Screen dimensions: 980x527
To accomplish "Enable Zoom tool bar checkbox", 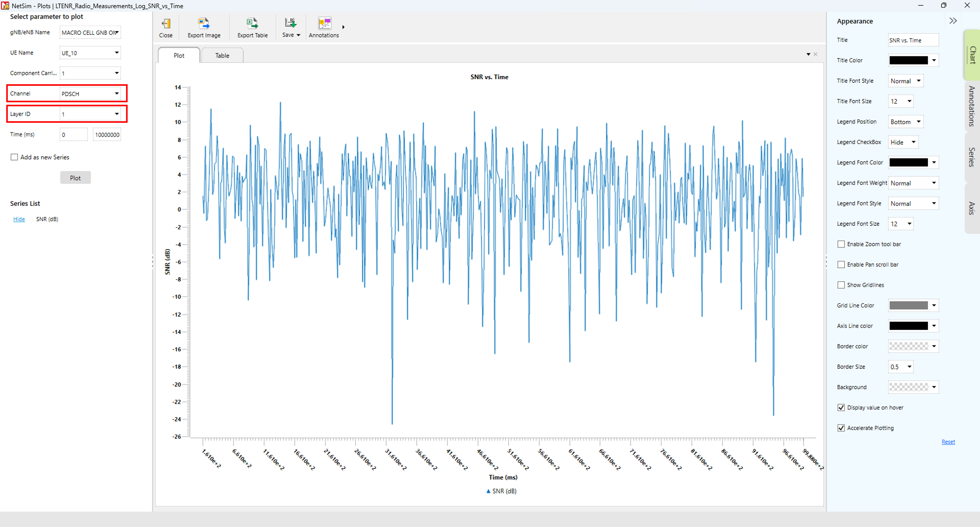I will 841,244.
